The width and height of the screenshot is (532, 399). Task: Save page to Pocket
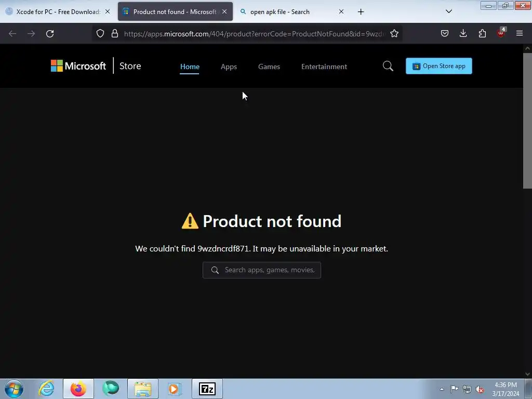coord(445,34)
